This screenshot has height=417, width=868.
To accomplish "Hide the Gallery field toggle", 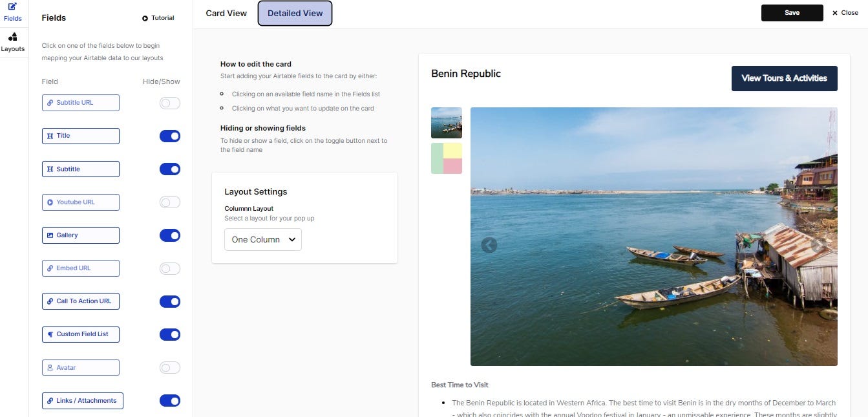I will coord(170,235).
